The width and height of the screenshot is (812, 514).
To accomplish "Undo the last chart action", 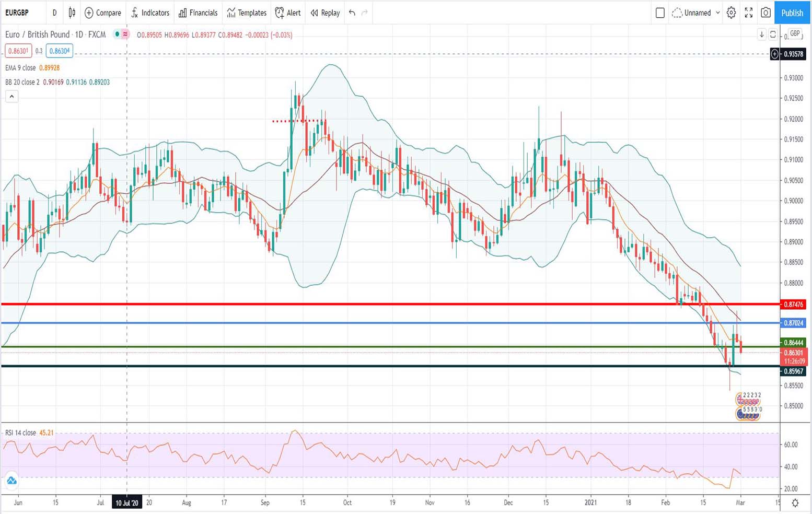I will pyautogui.click(x=352, y=13).
